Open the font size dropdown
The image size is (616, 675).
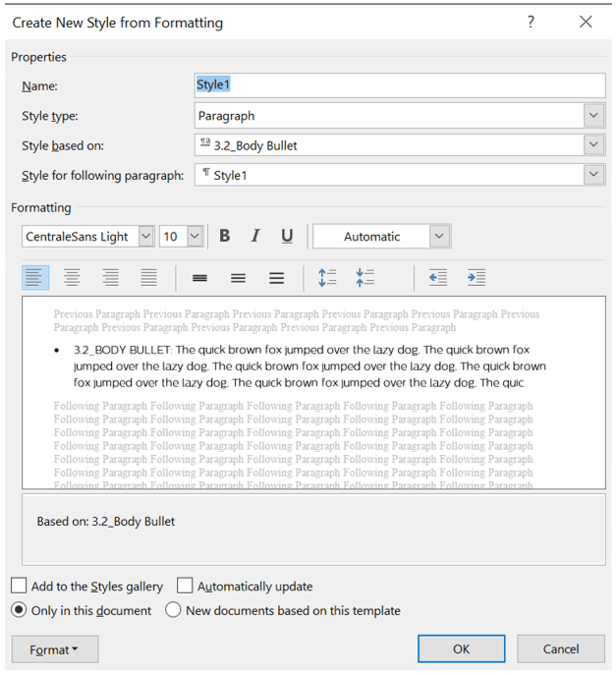click(194, 236)
